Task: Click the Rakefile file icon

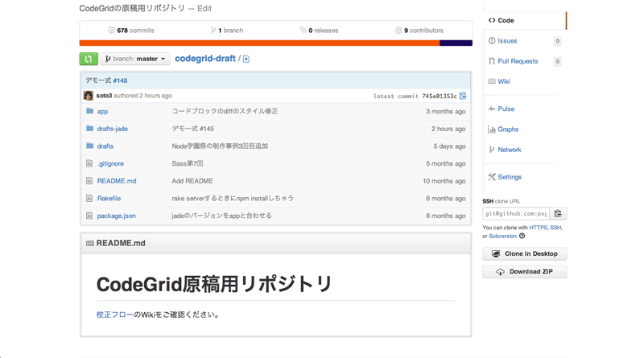Action: coord(89,198)
